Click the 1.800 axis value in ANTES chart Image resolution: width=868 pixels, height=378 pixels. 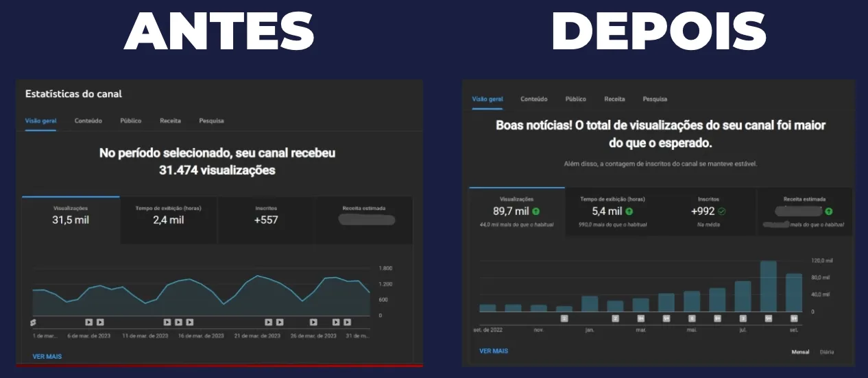(x=385, y=268)
